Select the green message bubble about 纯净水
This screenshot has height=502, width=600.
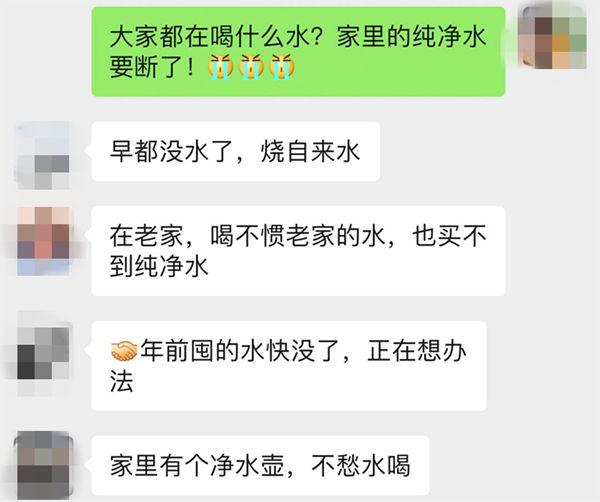[x=298, y=52]
